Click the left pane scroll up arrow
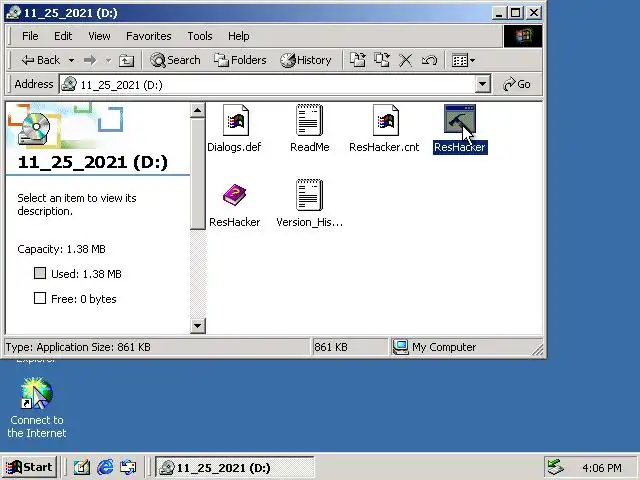The width and height of the screenshot is (640, 480). tap(198, 110)
